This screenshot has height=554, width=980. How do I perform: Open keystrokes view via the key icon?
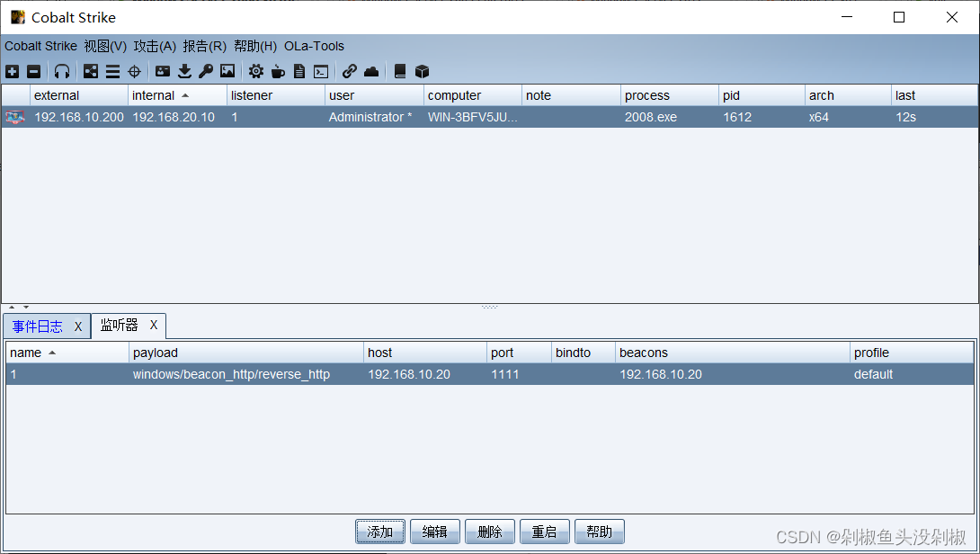[x=206, y=71]
